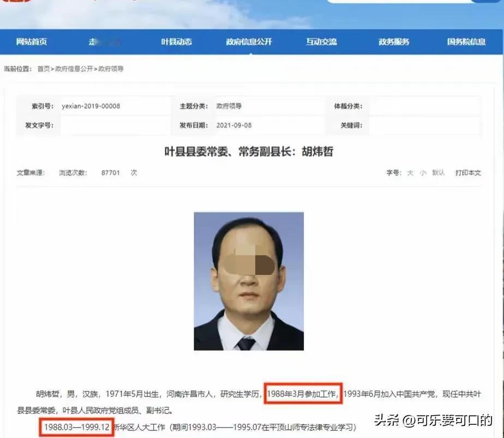The height and width of the screenshot is (438, 504).
Task: Navigate to 网站首页 in the navigation bar
Action: tap(32, 41)
